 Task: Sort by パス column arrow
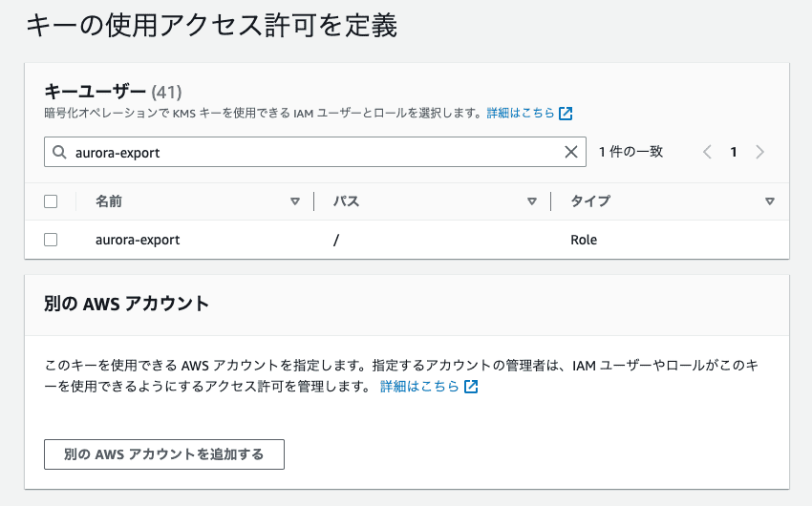(x=532, y=201)
